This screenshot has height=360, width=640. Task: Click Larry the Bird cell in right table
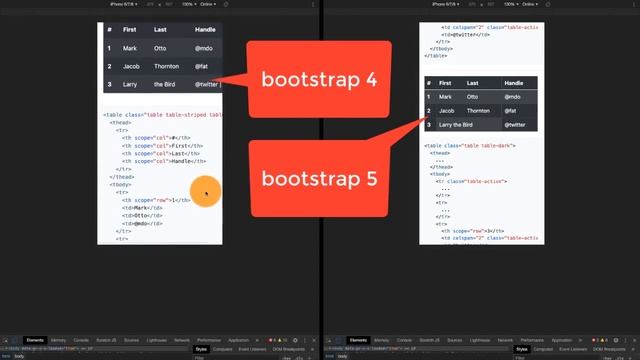(456, 125)
